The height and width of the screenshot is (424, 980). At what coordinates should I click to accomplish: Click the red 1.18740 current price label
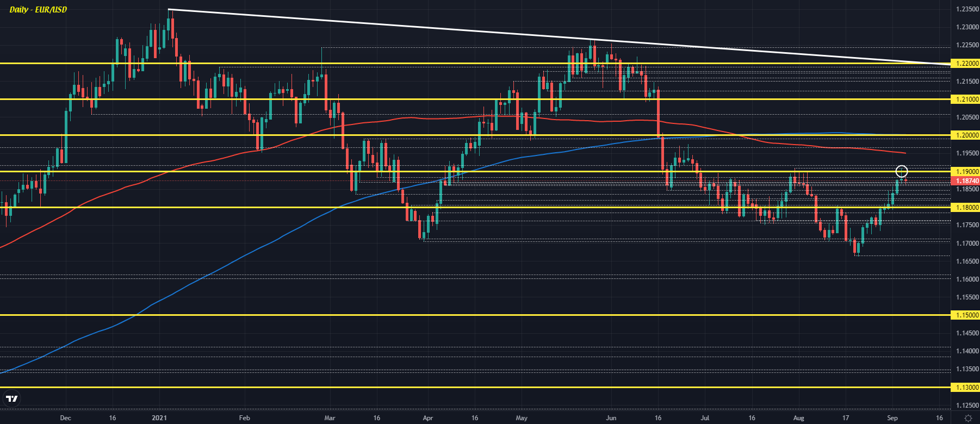[964, 181]
